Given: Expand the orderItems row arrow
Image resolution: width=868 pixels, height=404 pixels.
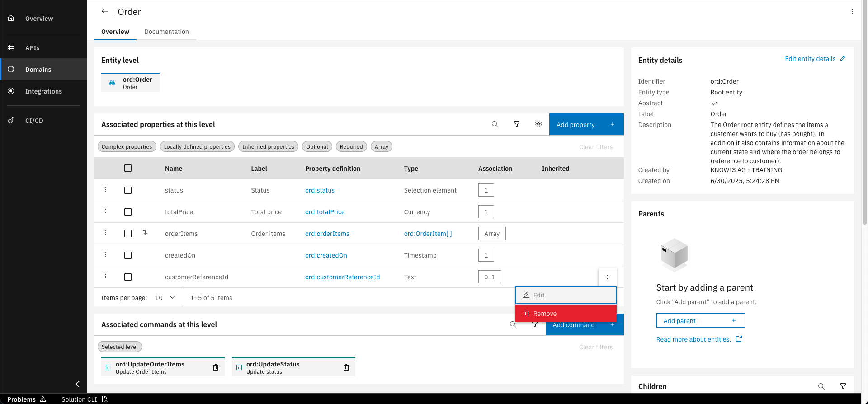Looking at the screenshot, I should (x=145, y=233).
